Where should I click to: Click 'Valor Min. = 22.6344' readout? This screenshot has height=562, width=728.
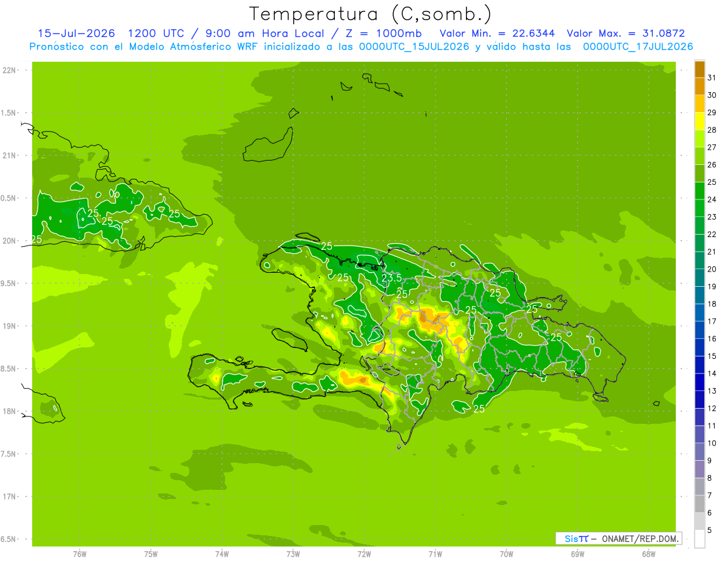(x=496, y=33)
